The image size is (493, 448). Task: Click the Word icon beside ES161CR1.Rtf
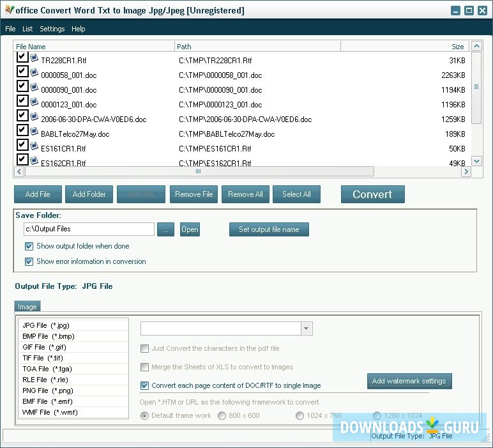(34, 146)
